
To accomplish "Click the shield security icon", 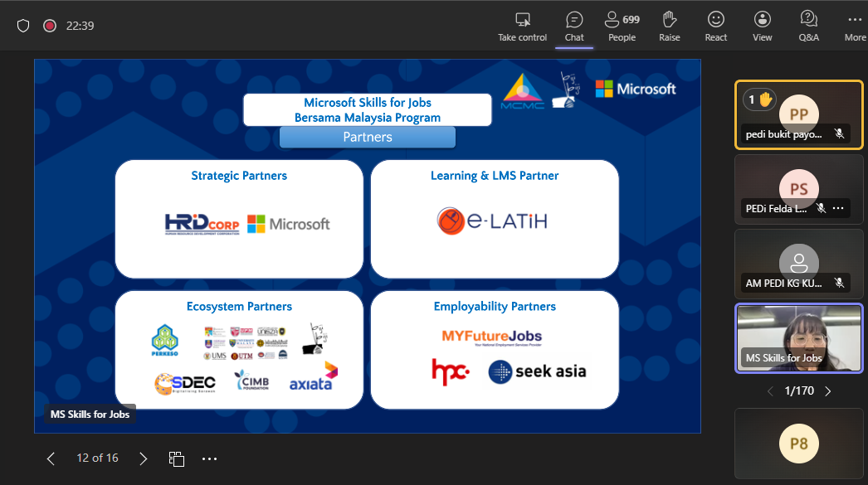I will 23,26.
